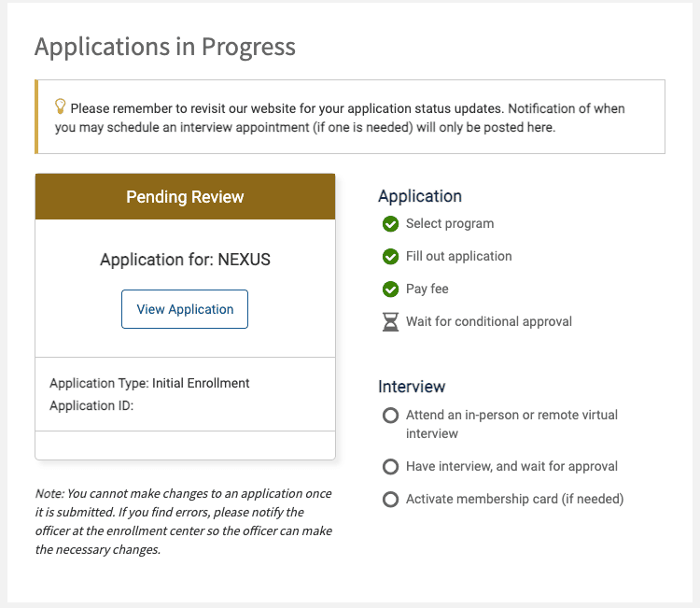
Task: Click the lightbulb tip icon
Action: pos(61,106)
